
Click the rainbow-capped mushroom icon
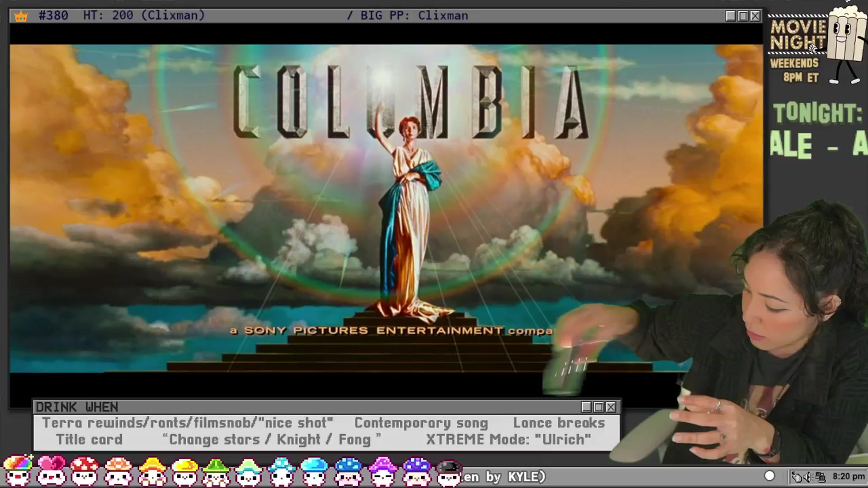click(18, 471)
